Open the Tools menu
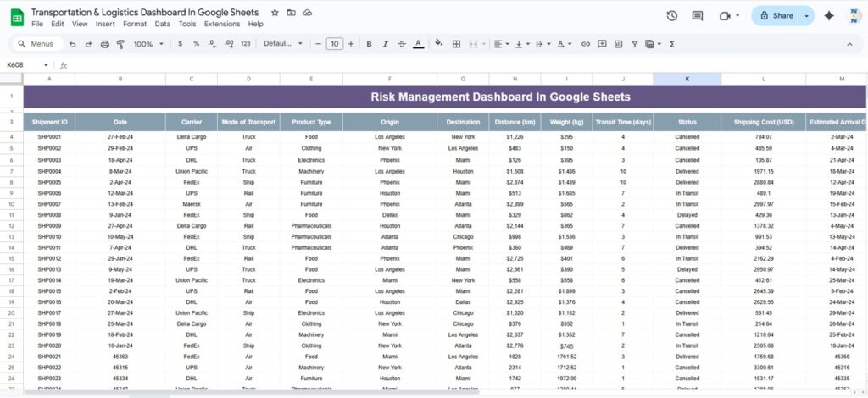 coord(187,24)
